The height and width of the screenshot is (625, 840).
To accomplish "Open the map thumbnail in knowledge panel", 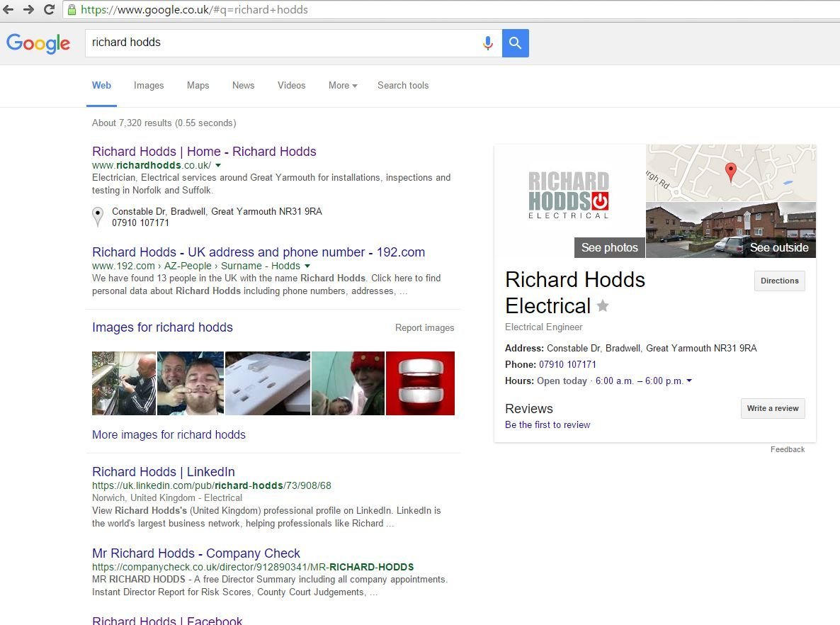I will (731, 173).
